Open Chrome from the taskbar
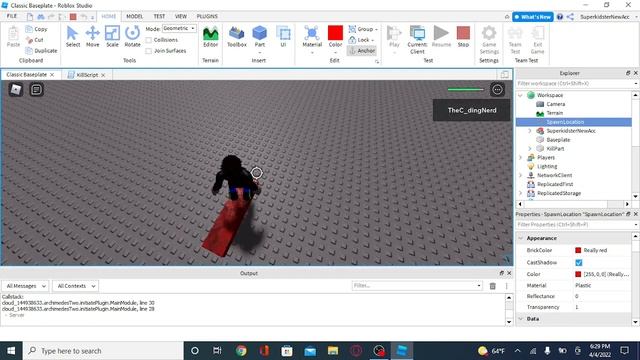The width and height of the screenshot is (640, 360). [241, 351]
